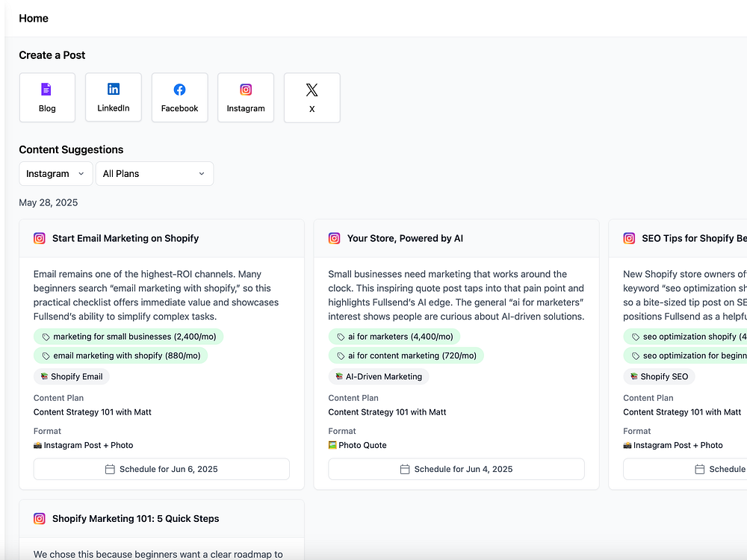Click the AI-Driven Marketing topic chip
Viewport: 747px width, 560px height.
coord(379,376)
